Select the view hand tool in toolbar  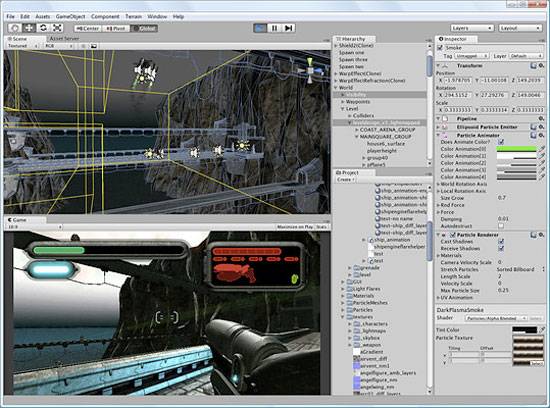click(15, 28)
